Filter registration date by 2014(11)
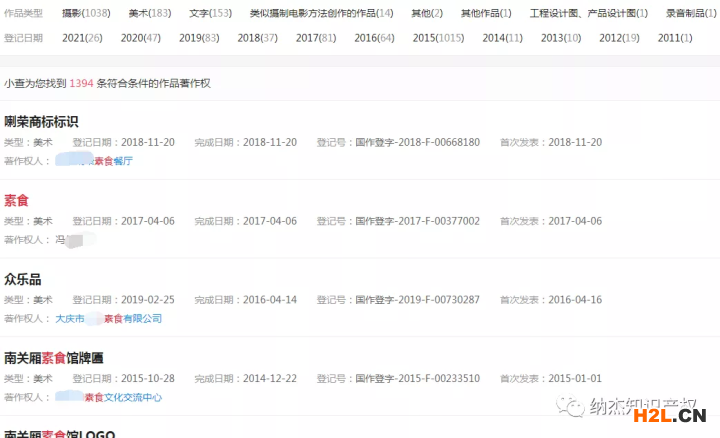Image resolution: width=720 pixels, height=438 pixels. 502,38
